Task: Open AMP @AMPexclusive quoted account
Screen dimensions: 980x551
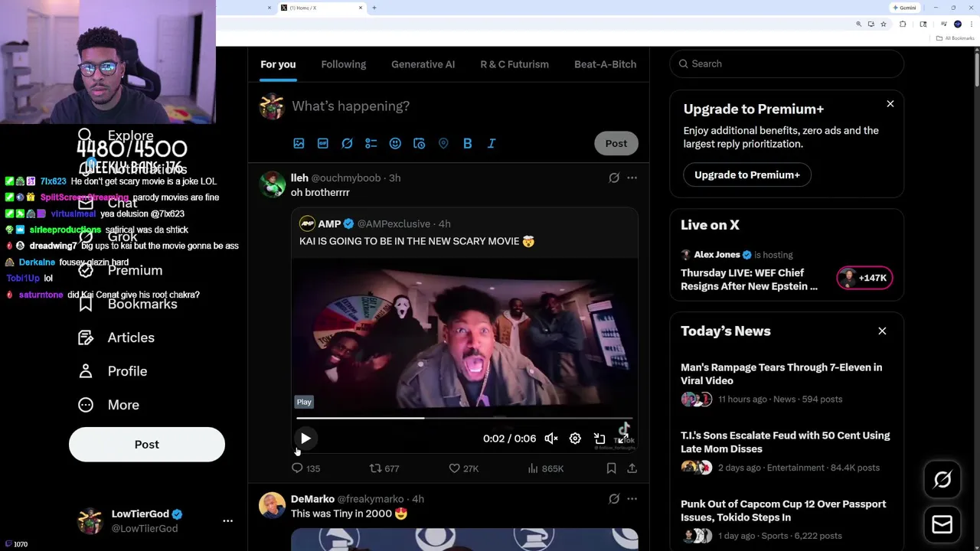Action: 375,223
